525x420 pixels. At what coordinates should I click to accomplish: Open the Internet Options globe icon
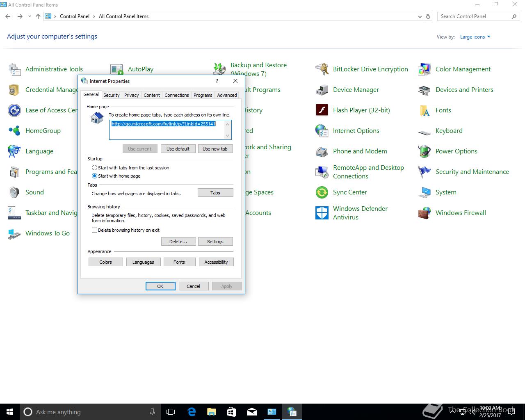[x=322, y=131]
